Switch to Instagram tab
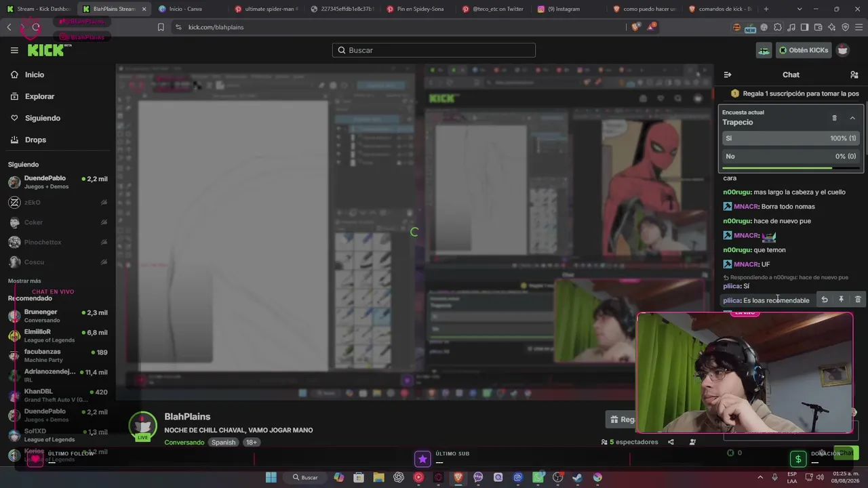The height and width of the screenshot is (488, 868). coord(570,9)
